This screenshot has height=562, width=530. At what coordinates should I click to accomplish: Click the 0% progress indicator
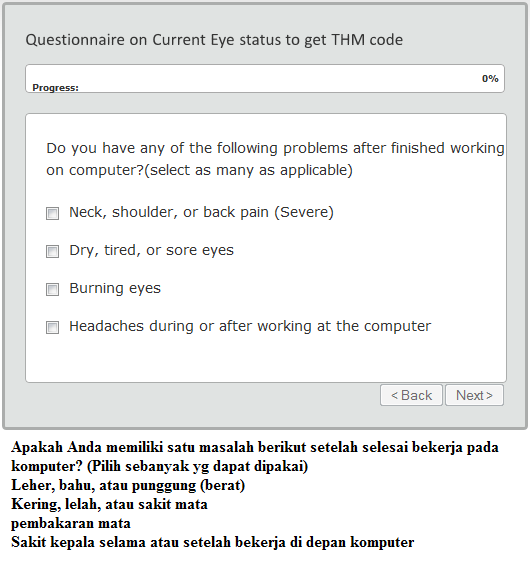pos(490,78)
